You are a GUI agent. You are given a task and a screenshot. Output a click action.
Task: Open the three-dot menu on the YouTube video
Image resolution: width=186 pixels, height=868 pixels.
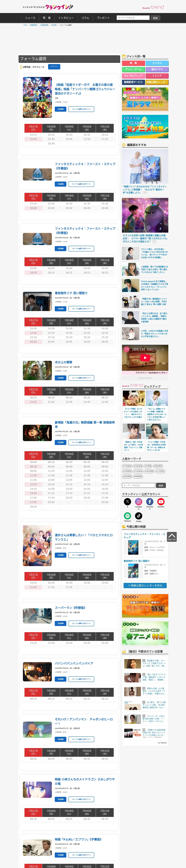163,349
